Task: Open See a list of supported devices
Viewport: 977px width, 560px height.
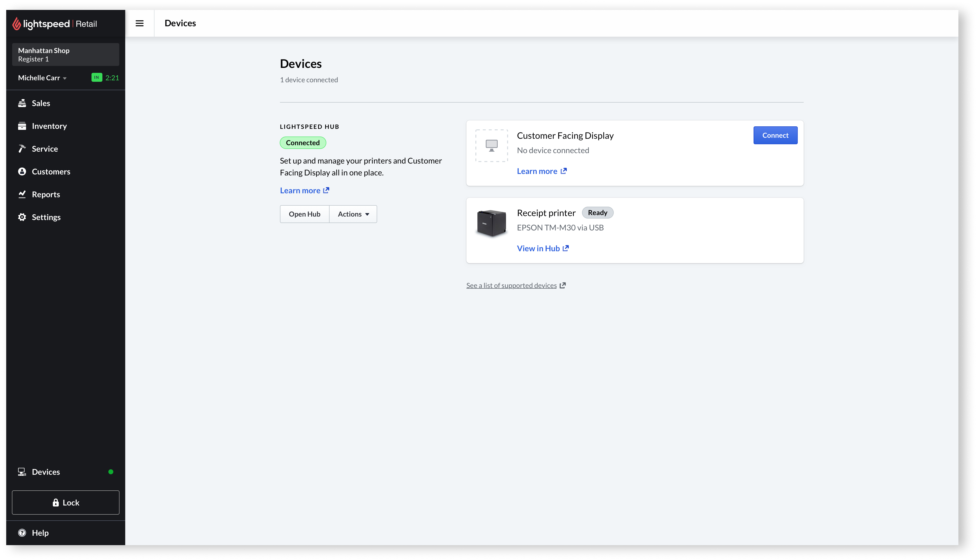Action: click(x=511, y=285)
